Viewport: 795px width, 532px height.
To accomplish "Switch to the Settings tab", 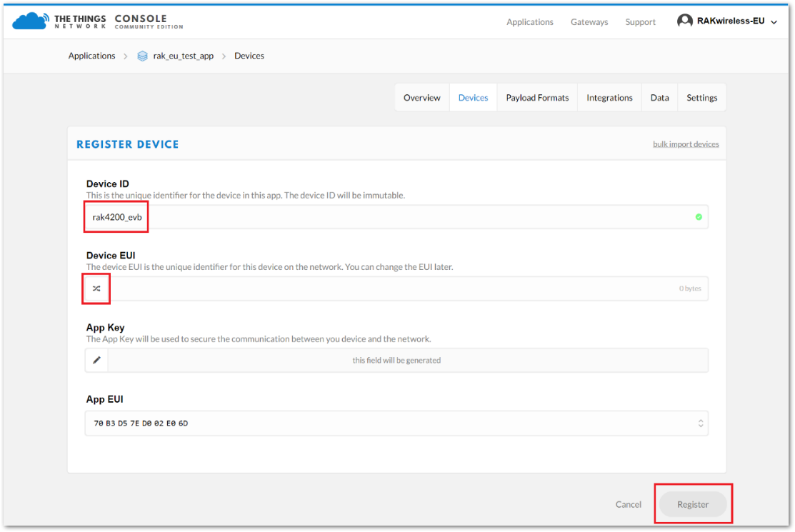I will (x=701, y=97).
